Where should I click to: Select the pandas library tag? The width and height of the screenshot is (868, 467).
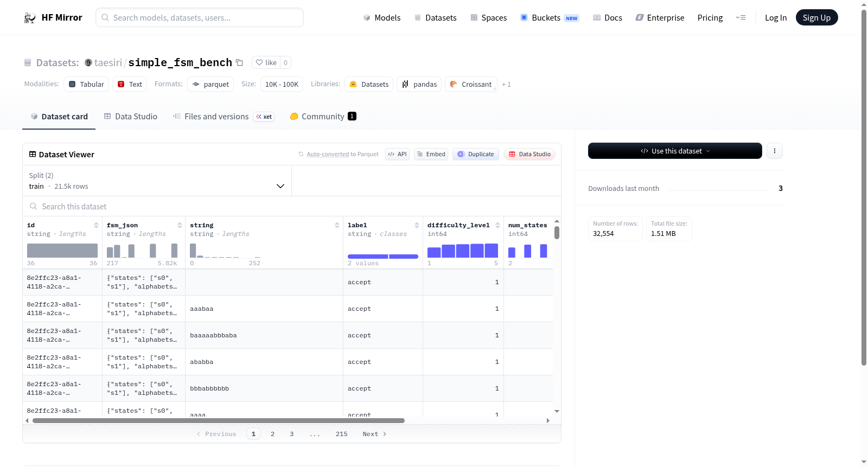(419, 84)
